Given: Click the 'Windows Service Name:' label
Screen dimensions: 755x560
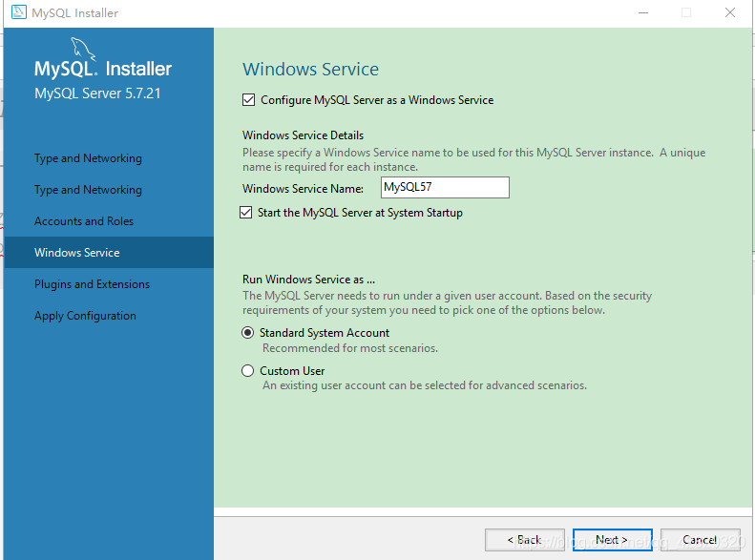Looking at the screenshot, I should point(303,189).
